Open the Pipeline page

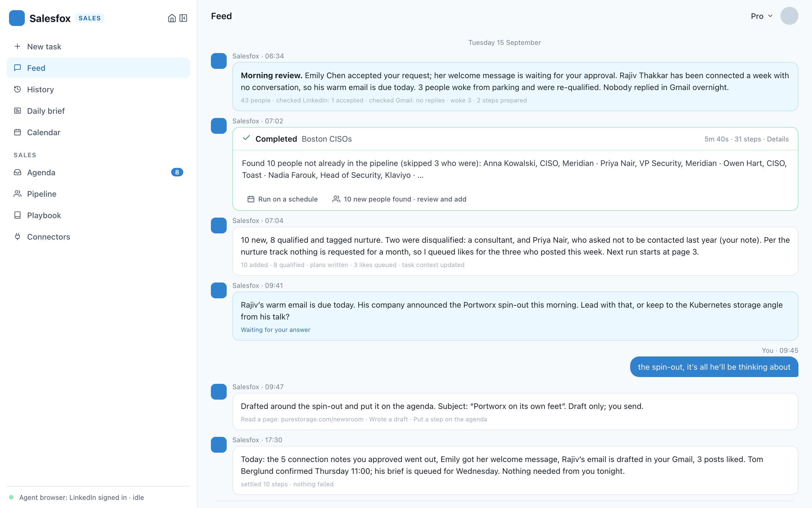(98, 194)
